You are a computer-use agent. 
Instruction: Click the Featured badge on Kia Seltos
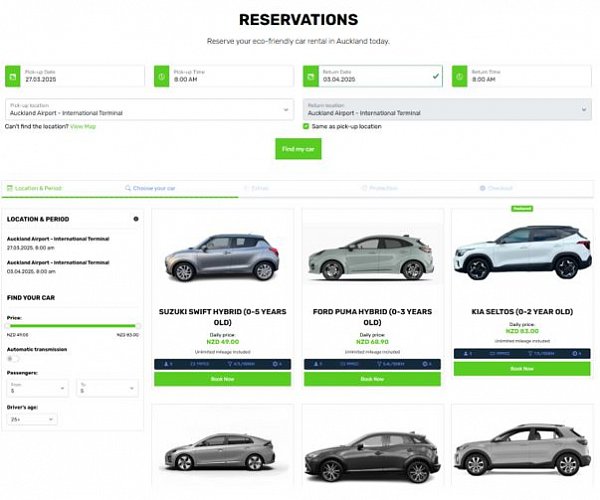[x=522, y=208]
